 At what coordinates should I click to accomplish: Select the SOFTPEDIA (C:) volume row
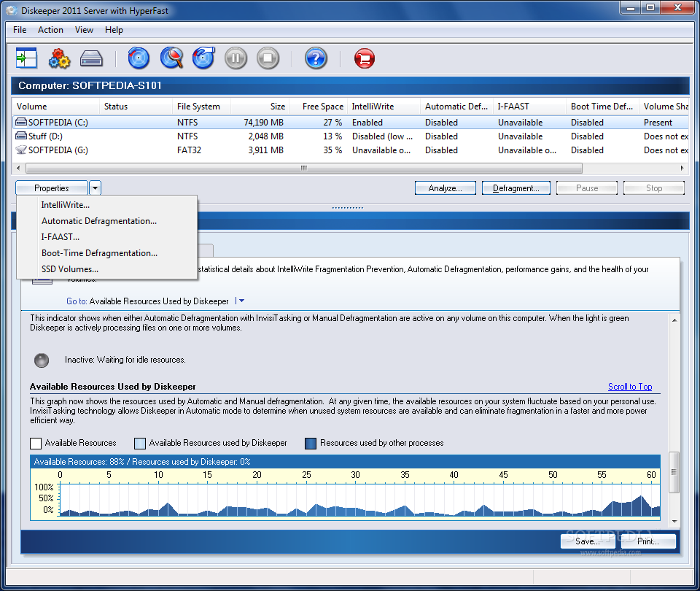click(351, 122)
